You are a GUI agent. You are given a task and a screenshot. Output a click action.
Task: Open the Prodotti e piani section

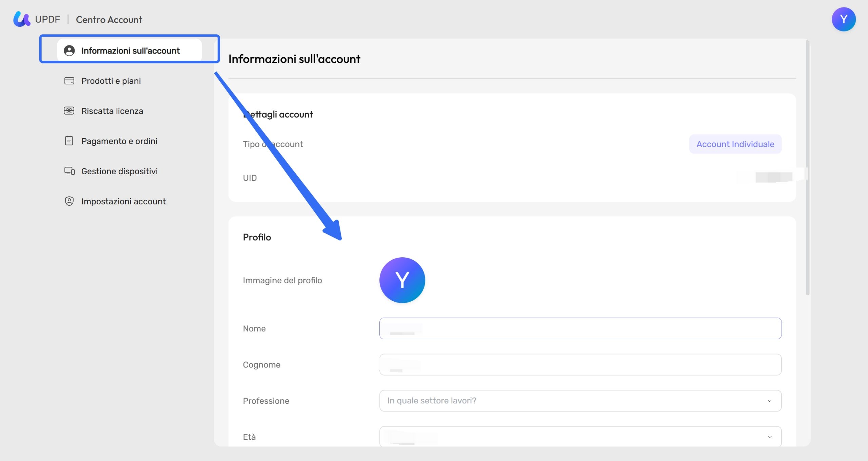[x=111, y=81]
